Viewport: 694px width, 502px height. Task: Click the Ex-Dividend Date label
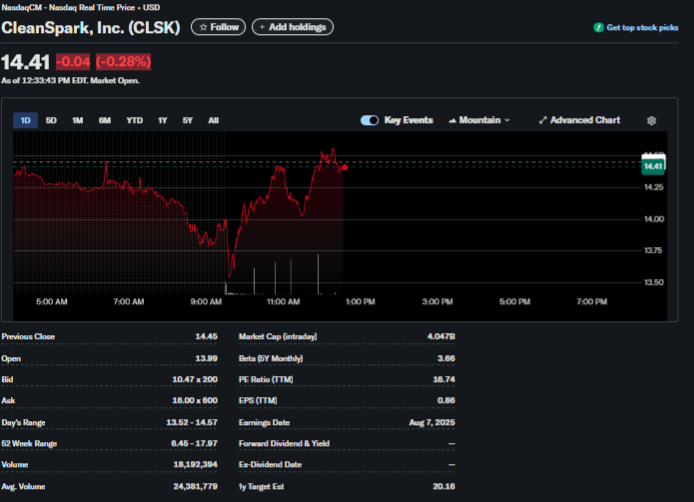coord(270,464)
